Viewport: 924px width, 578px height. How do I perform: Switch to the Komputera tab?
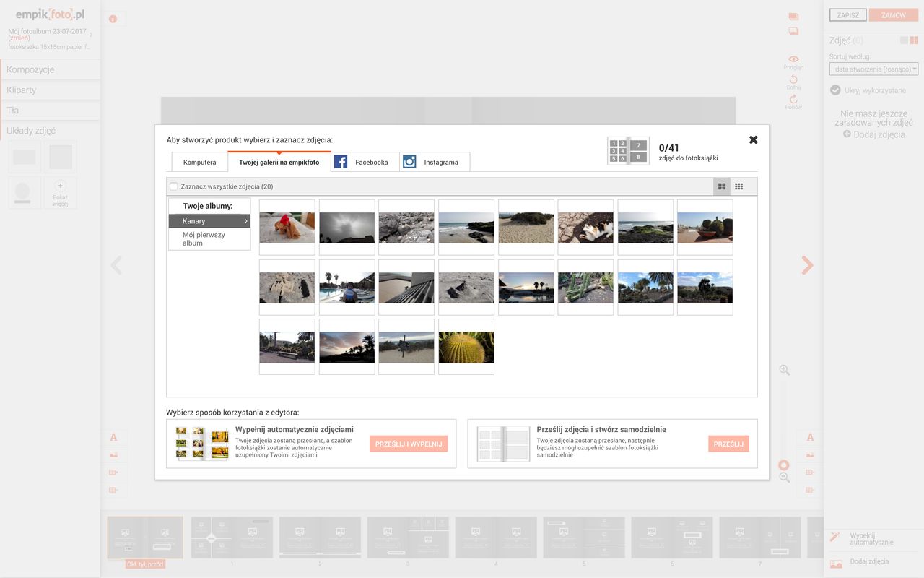(199, 163)
